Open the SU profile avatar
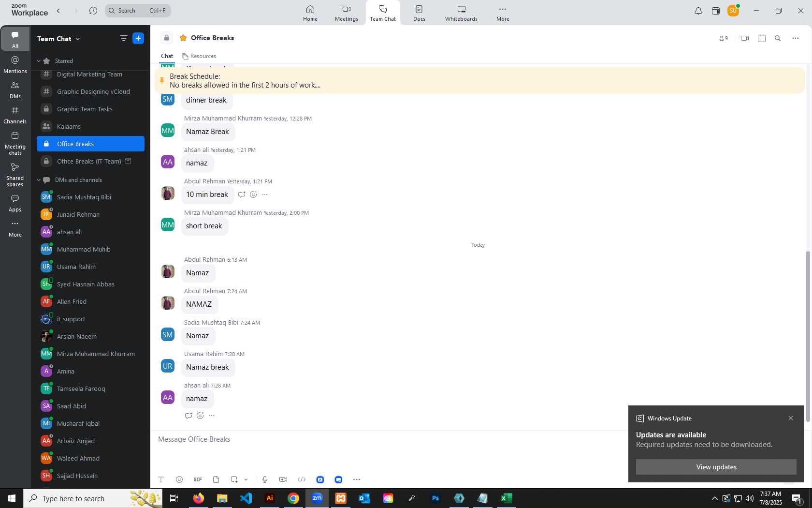The width and height of the screenshot is (812, 508). point(733,11)
